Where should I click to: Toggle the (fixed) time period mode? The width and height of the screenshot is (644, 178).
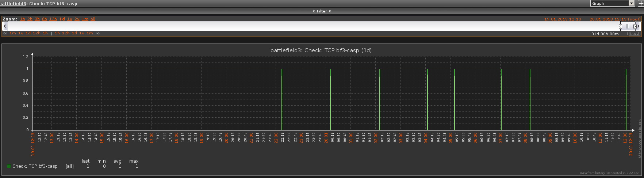(x=633, y=34)
